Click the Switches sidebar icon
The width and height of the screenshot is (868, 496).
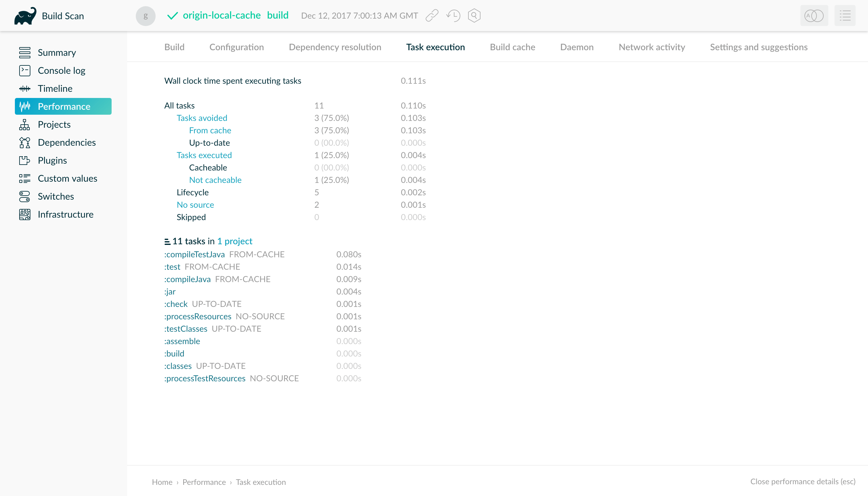coord(24,197)
